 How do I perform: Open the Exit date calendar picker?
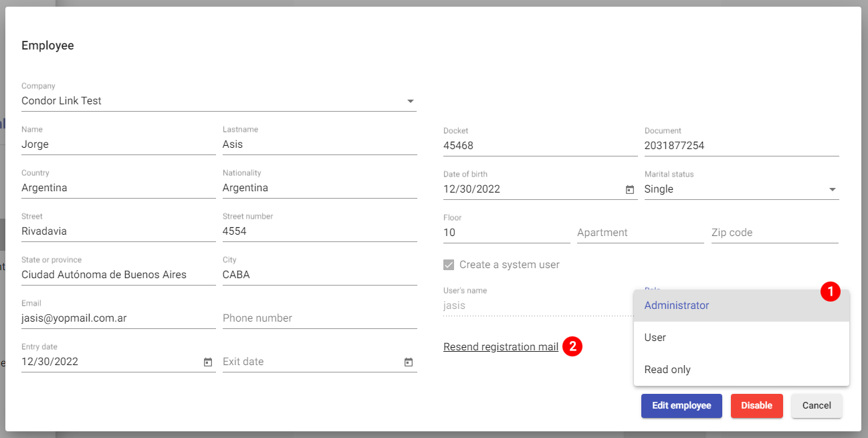pos(408,362)
